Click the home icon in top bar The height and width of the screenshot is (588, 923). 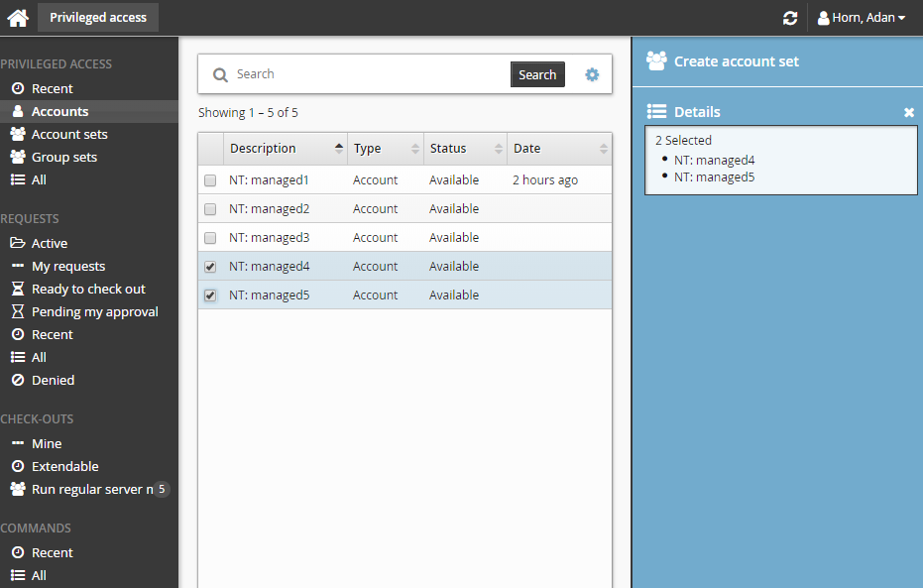[x=18, y=18]
